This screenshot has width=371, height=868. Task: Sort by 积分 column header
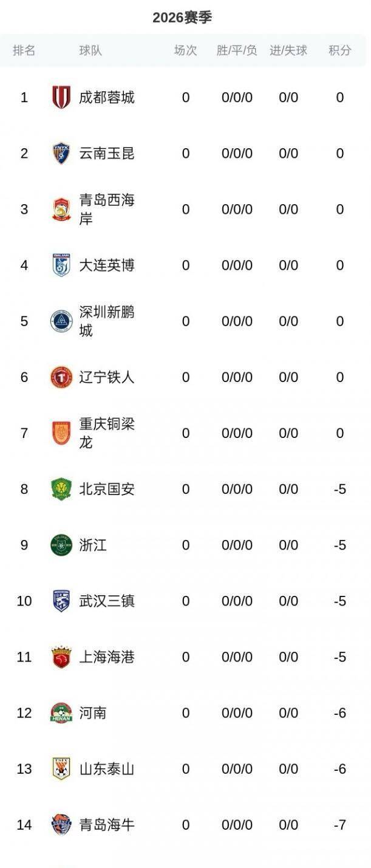(x=340, y=50)
